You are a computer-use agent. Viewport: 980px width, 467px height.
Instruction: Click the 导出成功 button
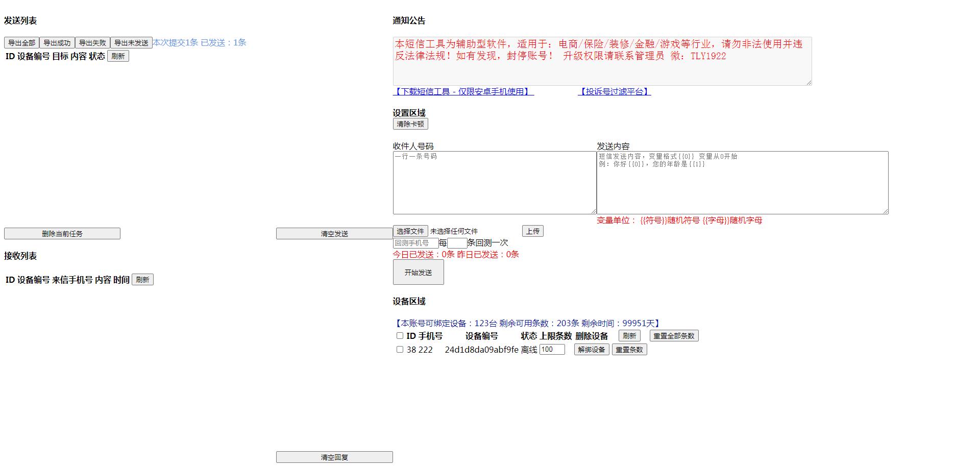click(x=57, y=43)
